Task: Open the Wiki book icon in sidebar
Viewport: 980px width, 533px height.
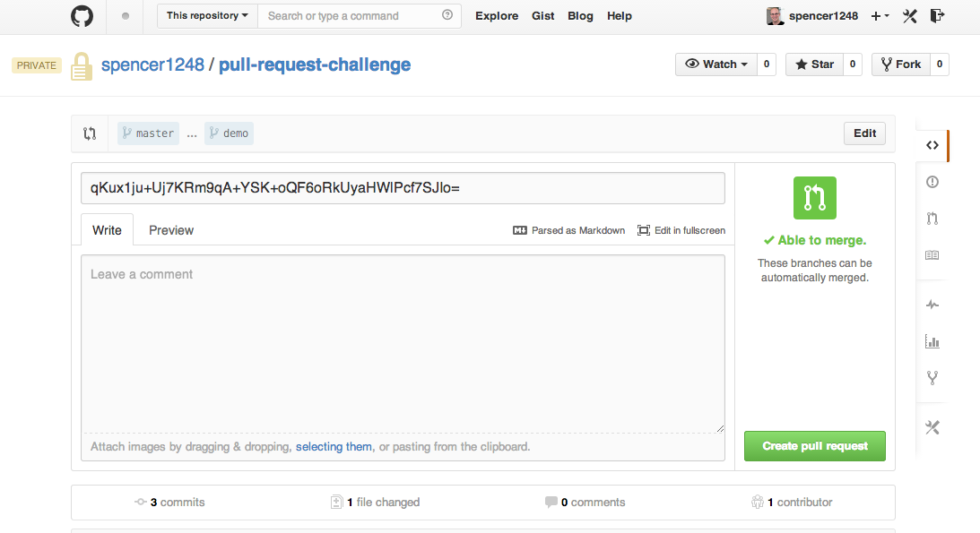Action: (x=932, y=254)
